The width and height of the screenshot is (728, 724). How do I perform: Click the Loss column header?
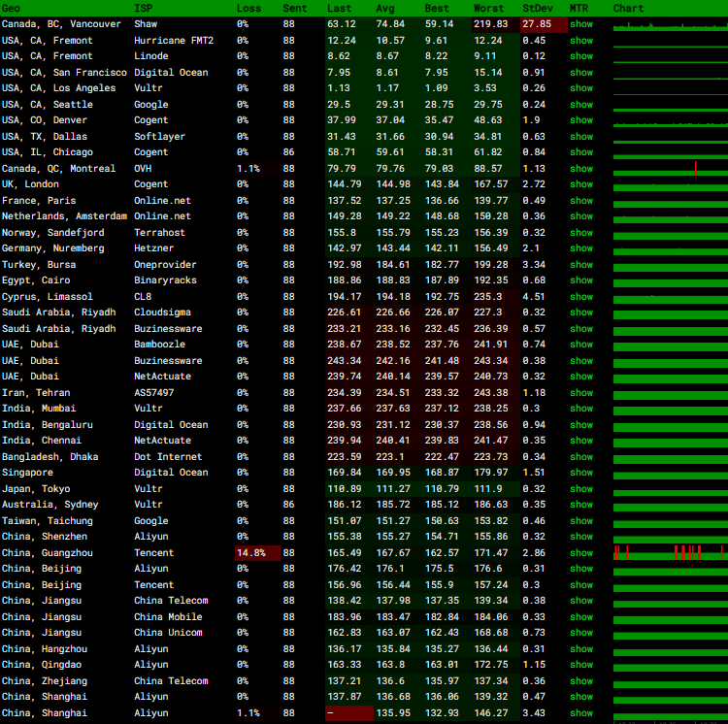pyautogui.click(x=248, y=9)
